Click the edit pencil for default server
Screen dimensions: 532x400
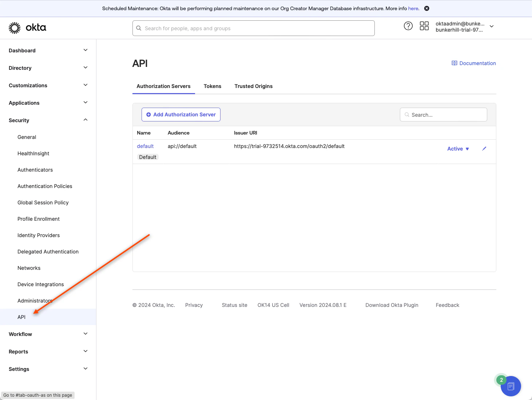[x=484, y=148]
